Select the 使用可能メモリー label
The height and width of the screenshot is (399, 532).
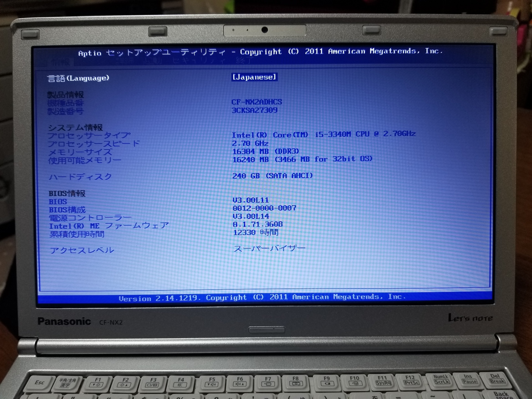coord(85,160)
